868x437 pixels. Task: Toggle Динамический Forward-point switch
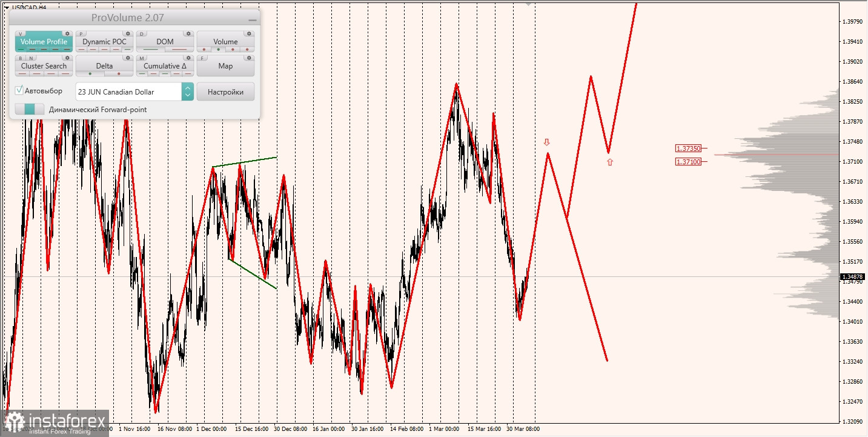click(30, 109)
